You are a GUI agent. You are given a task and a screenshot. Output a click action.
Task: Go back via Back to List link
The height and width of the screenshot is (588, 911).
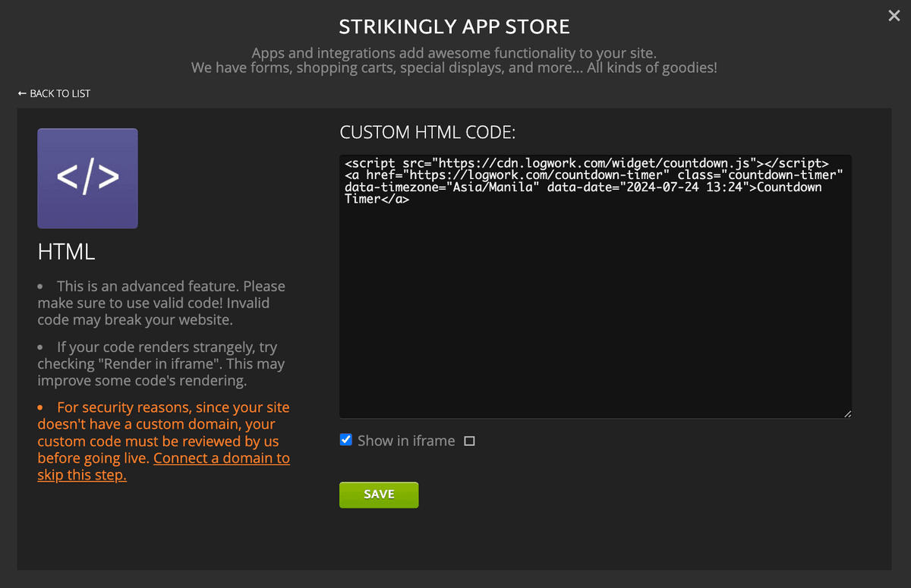pos(54,93)
